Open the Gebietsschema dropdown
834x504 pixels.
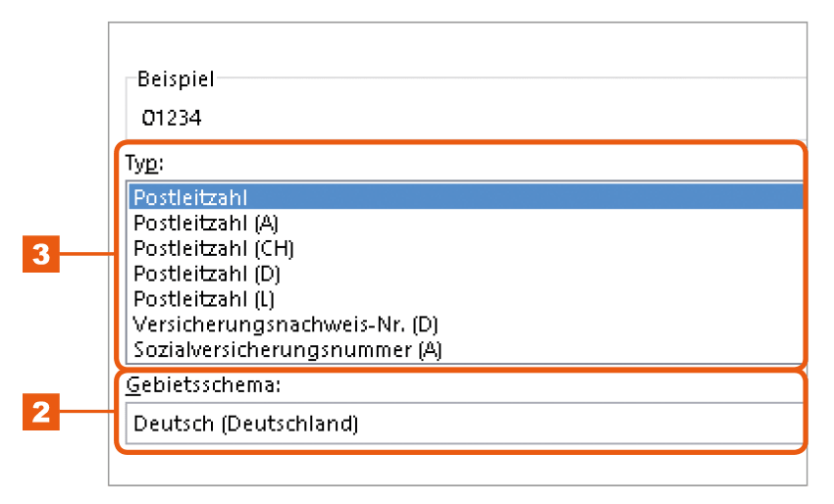point(464,424)
